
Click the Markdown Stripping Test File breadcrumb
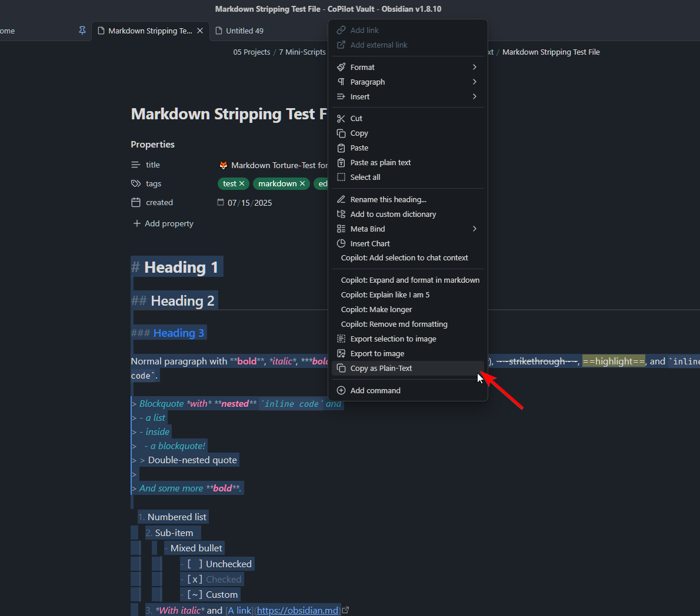(x=551, y=52)
